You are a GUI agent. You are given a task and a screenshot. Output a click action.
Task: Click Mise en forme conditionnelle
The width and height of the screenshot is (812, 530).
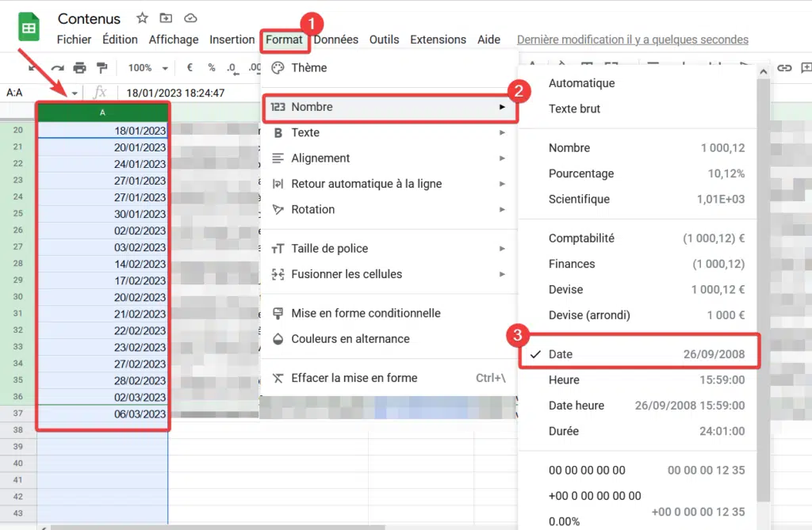click(x=366, y=313)
